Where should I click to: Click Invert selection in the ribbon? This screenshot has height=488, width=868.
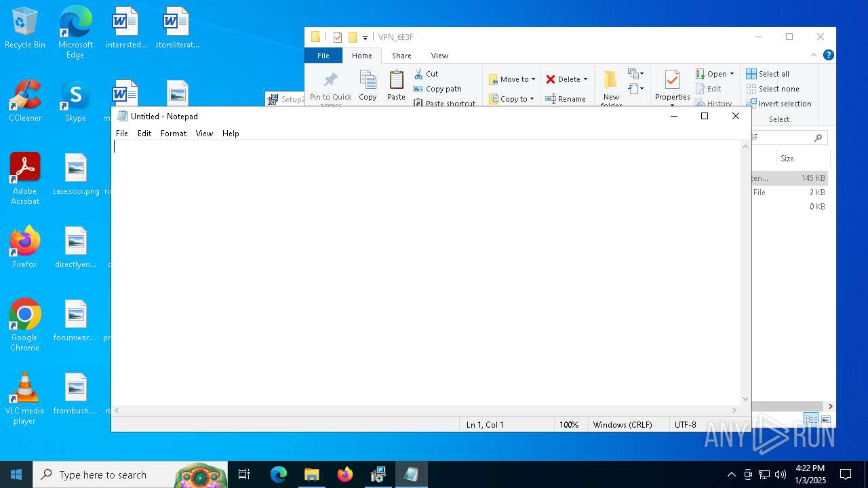coord(778,104)
